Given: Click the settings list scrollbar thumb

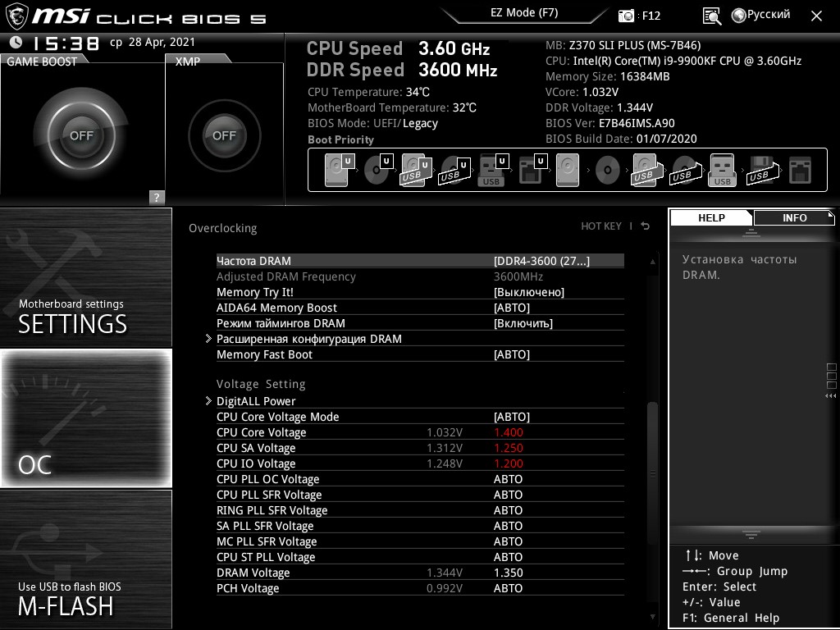Looking at the screenshot, I should pyautogui.click(x=652, y=473).
